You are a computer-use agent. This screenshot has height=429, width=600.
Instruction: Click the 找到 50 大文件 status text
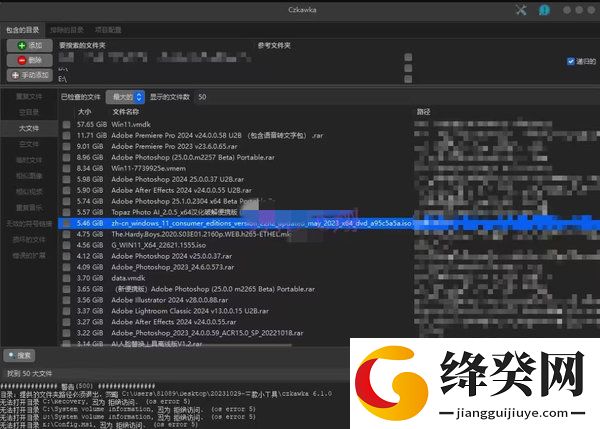pos(30,374)
